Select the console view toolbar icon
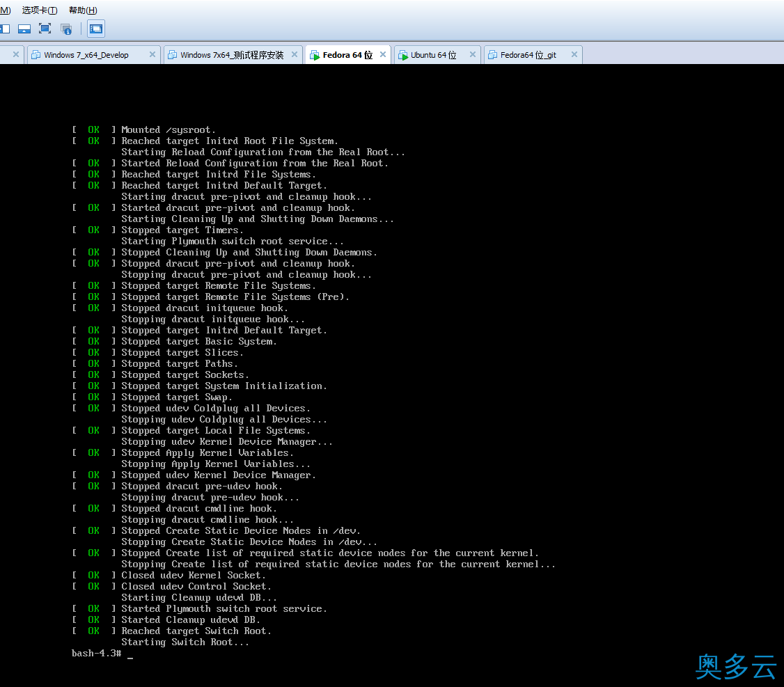The image size is (784, 687). [x=95, y=29]
